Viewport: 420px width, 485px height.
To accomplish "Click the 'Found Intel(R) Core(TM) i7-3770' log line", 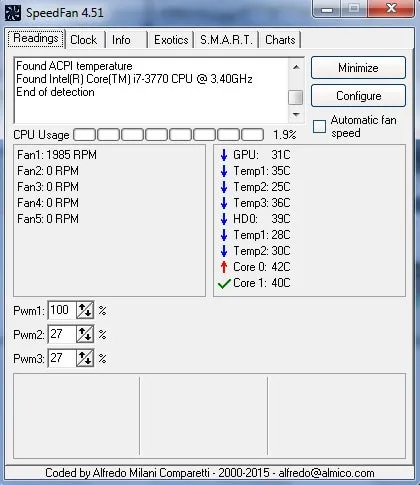I will [x=134, y=79].
